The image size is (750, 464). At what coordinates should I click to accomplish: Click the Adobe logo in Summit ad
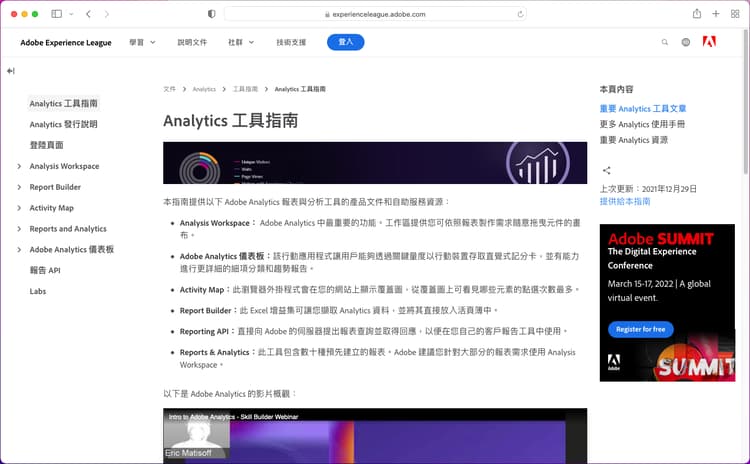(x=614, y=362)
